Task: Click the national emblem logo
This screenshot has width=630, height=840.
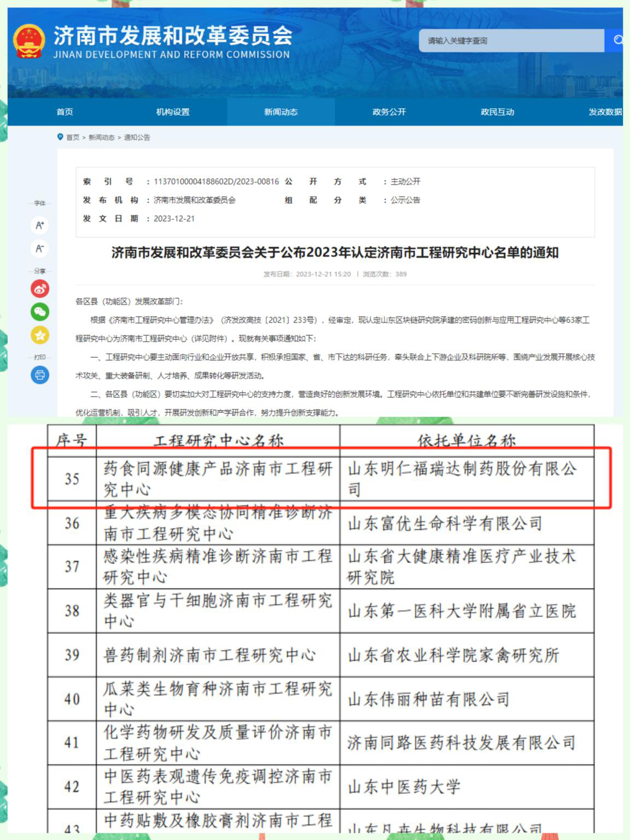Action: [x=29, y=41]
